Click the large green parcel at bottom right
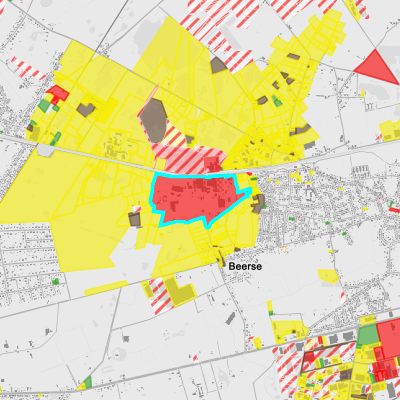The height and width of the screenshot is (400, 400). pyautogui.click(x=369, y=335)
